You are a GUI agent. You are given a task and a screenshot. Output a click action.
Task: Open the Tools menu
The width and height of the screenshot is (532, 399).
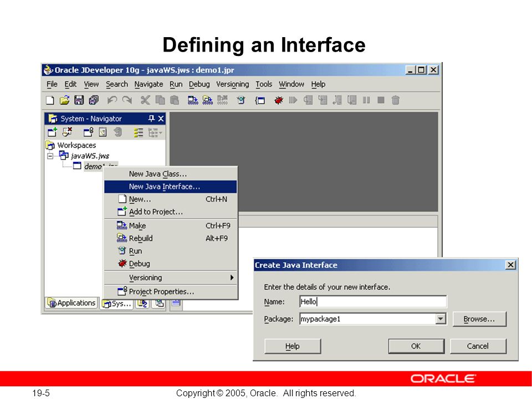tap(264, 84)
